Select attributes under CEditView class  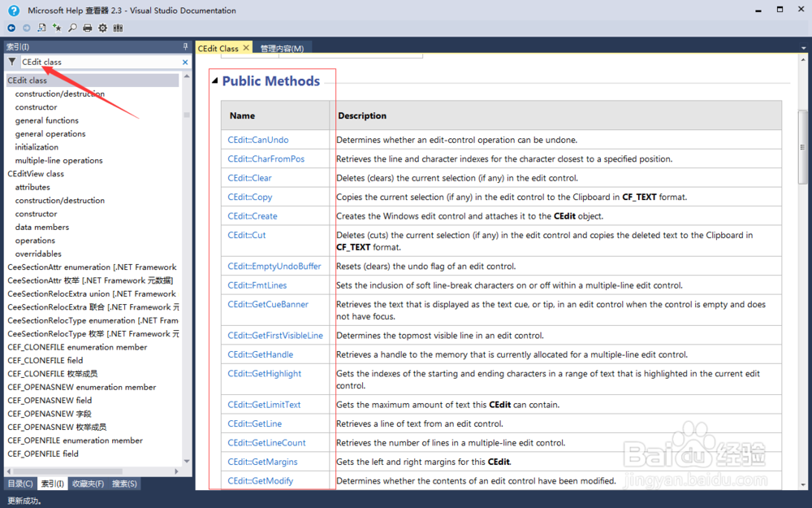[32, 187]
